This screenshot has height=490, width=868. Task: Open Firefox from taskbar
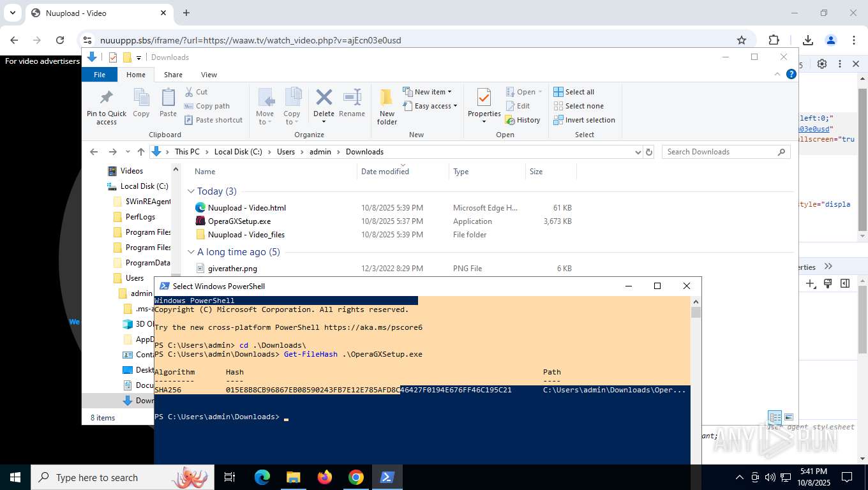[325, 477]
